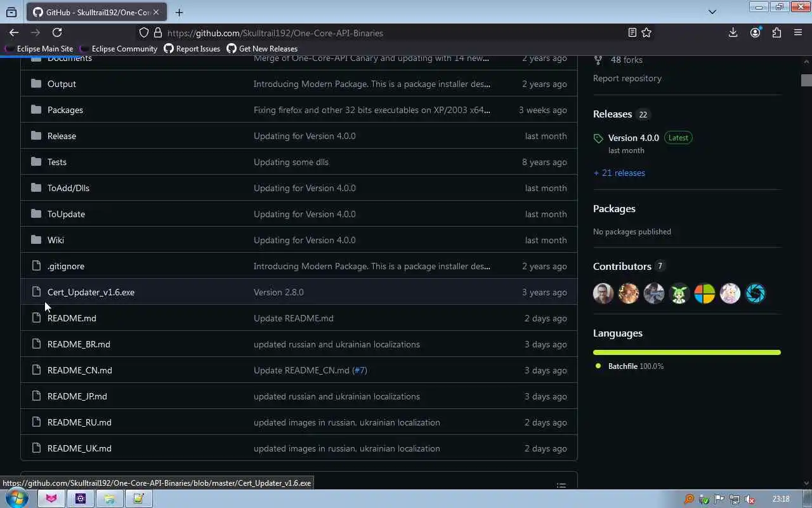
Task: Open the ToUpdate folder
Action: pos(66,214)
